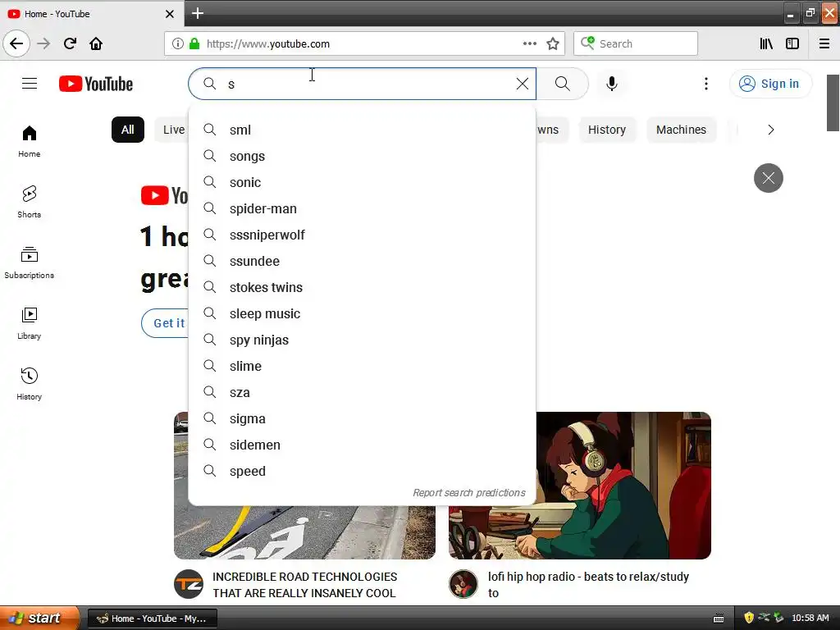840x630 pixels.
Task: Bookmark this page with the star
Action: (x=553, y=43)
